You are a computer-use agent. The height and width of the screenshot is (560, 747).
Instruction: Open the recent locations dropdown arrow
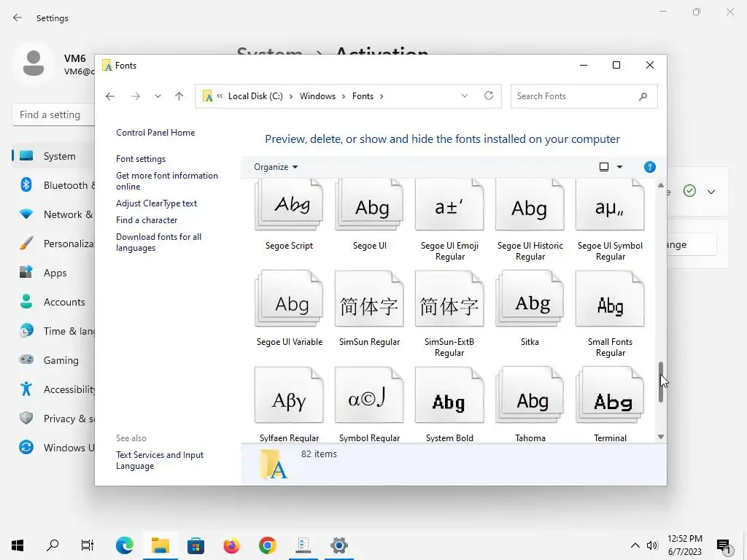point(158,96)
